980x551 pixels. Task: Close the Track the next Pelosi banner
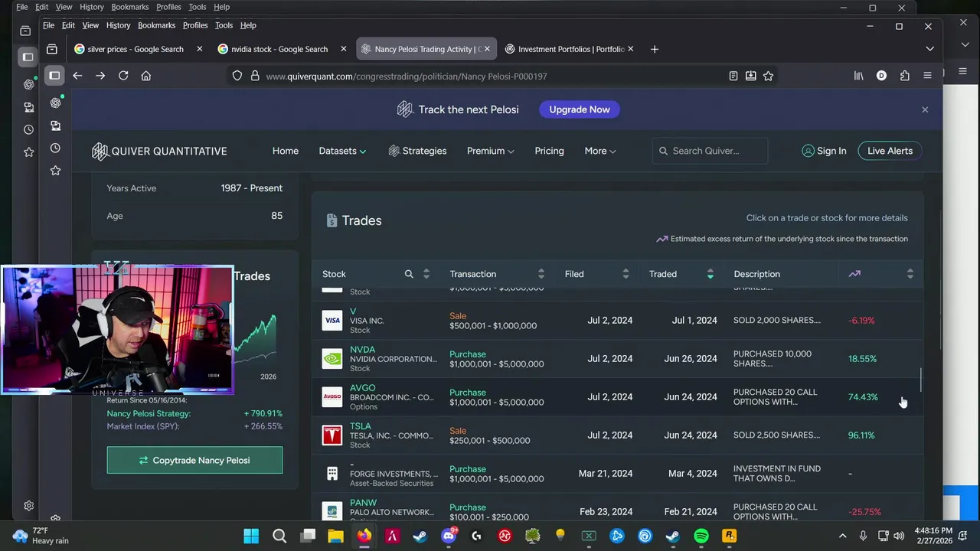tap(925, 109)
